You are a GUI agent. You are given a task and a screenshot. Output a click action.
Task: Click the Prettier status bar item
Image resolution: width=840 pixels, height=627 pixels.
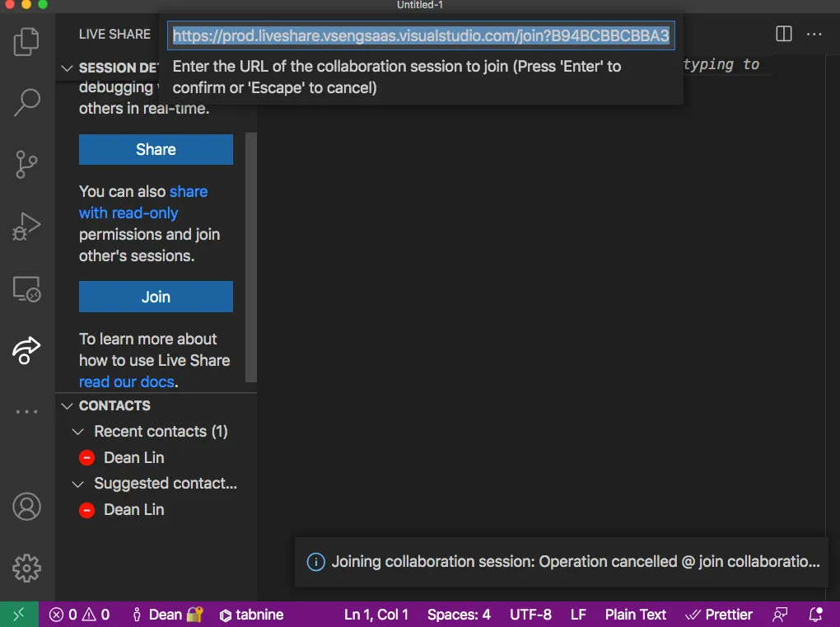719,615
